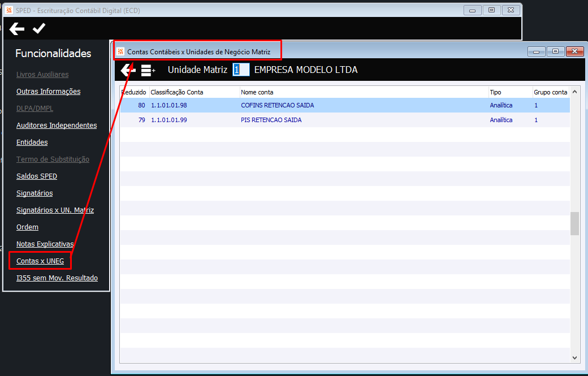This screenshot has width=588, height=376.
Task: Open the Ordem link
Action: 27,227
